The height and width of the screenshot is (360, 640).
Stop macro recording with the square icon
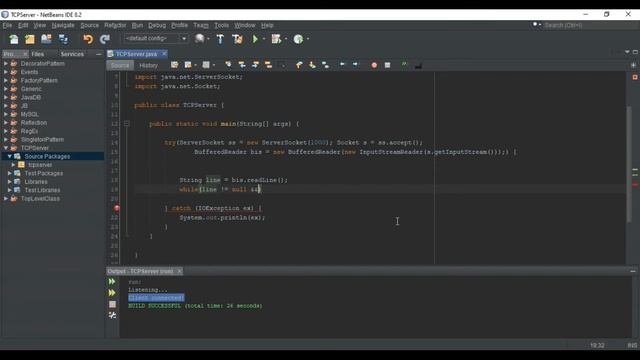coord(387,65)
